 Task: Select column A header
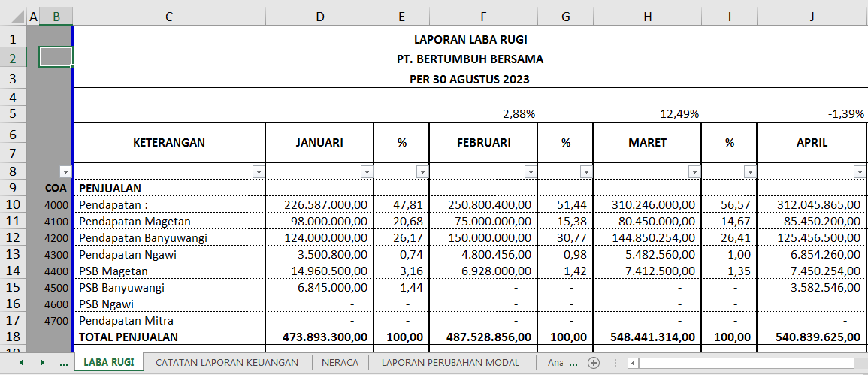click(33, 17)
